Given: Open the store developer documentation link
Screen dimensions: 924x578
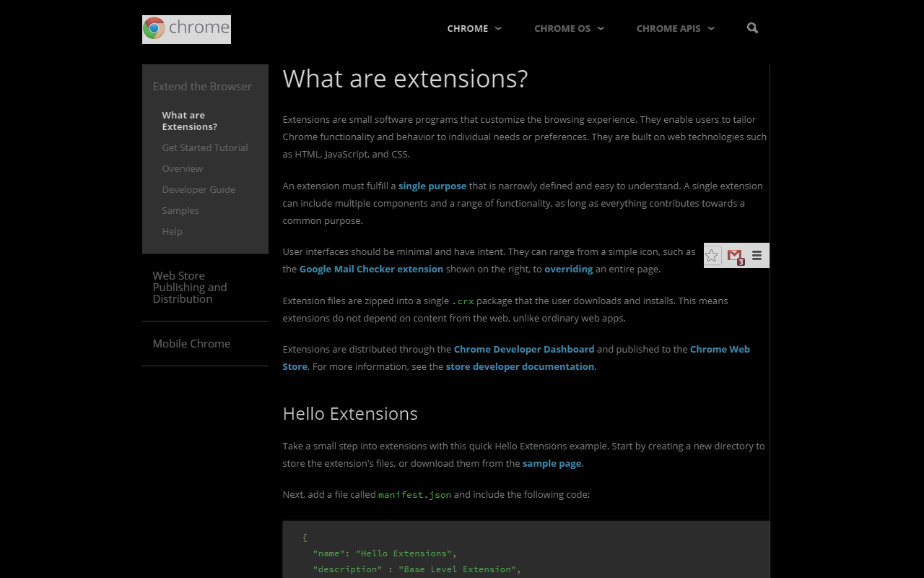Looking at the screenshot, I should 520,366.
